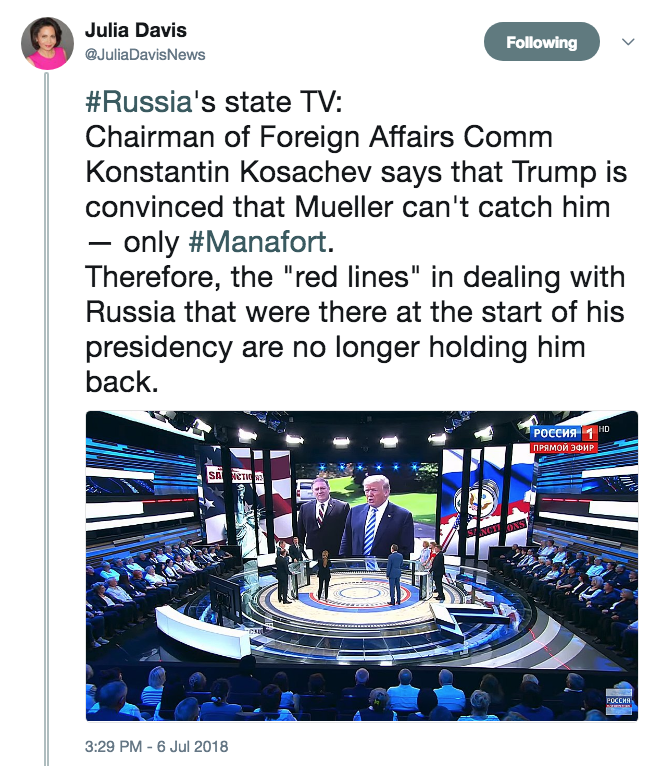View the tweet timestamp 3:29 PM - 6 Jul 2018
The image size is (661, 766).
tap(156, 746)
